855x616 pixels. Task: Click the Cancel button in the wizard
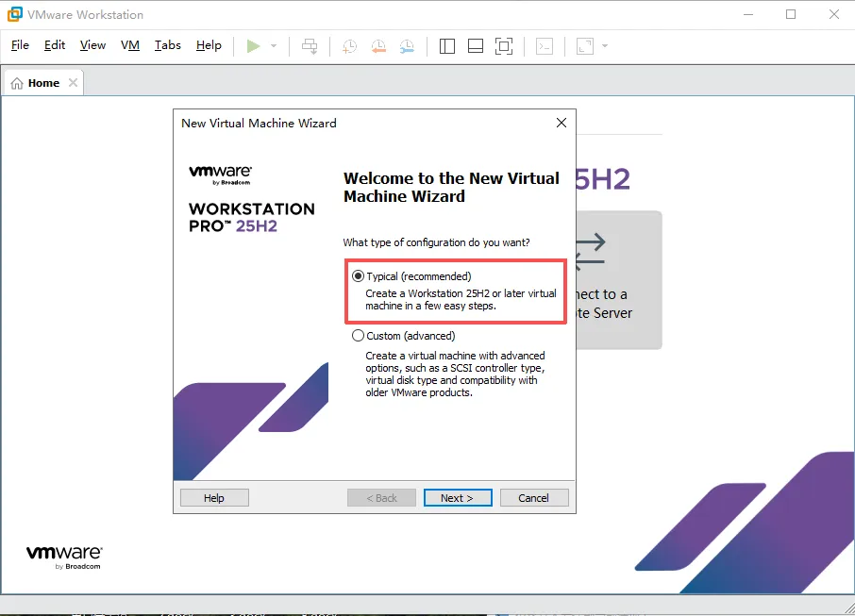[x=534, y=498]
